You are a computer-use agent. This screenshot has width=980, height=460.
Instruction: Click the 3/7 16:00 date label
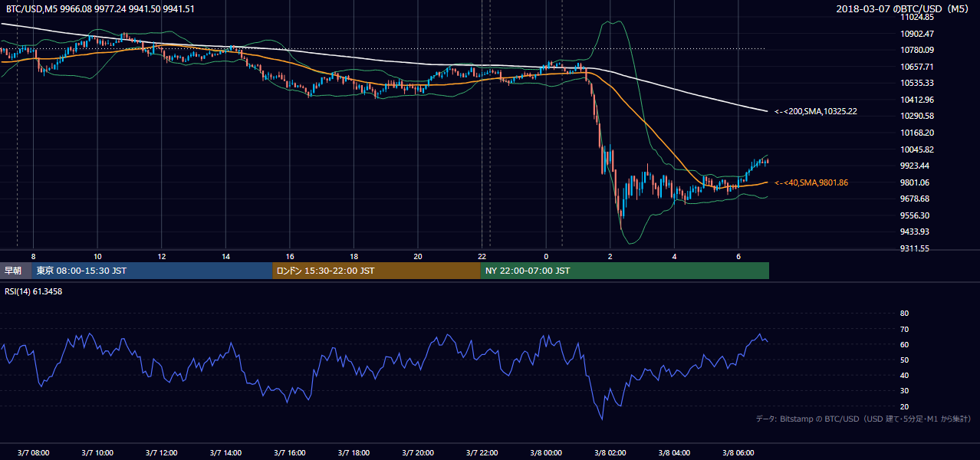coord(290,452)
